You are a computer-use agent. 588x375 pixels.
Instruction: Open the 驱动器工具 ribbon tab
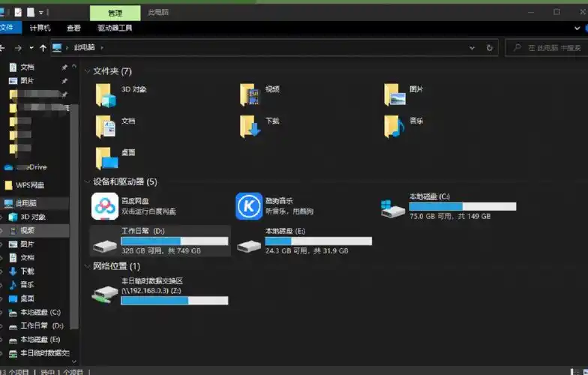[x=115, y=28]
